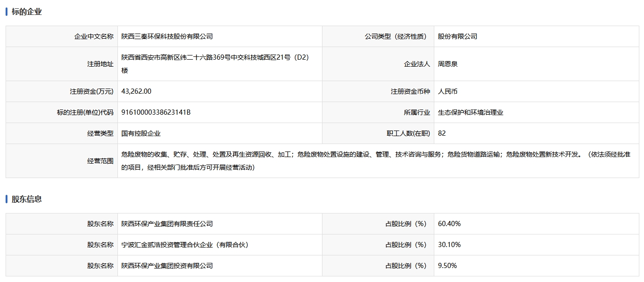Click the 注册资金(万元) label

[x=92, y=91]
